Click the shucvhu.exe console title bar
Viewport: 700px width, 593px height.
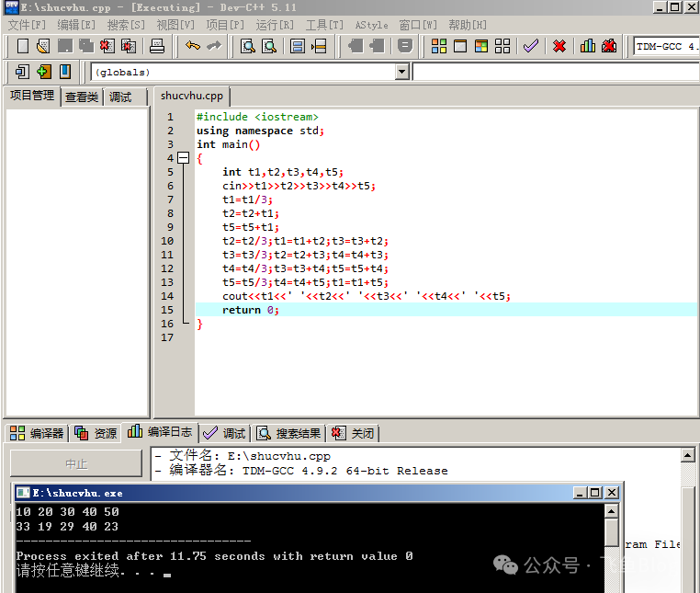pos(295,493)
